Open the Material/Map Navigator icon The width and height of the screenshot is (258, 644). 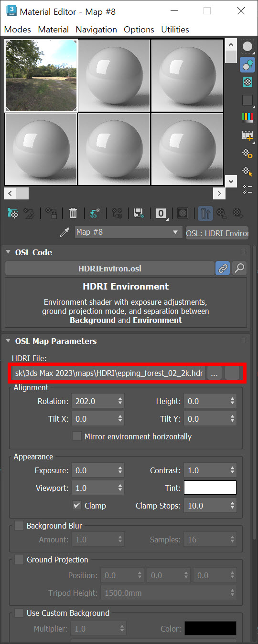[247, 189]
